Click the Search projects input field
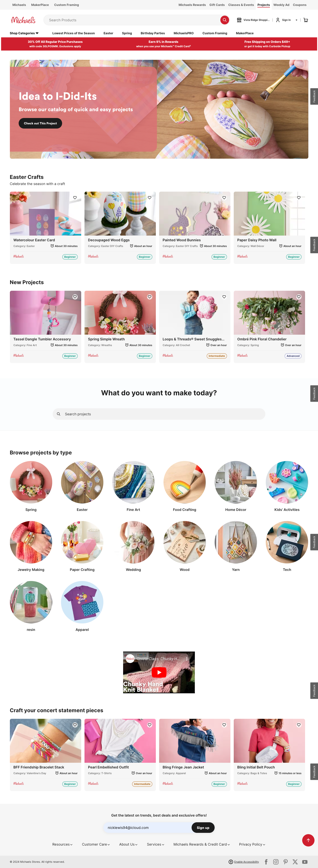 [159, 414]
